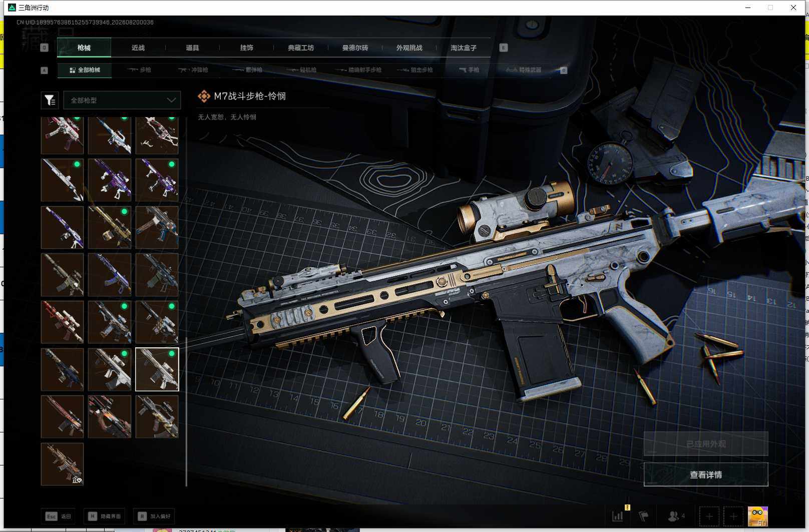Click the Esc 返回 back button

[x=59, y=516]
